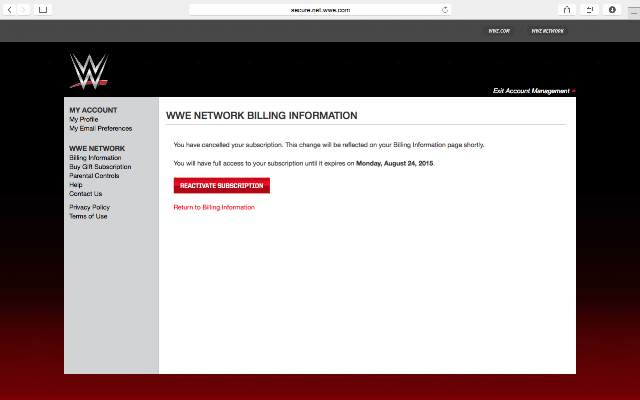Click the expiry date Monday, August 24, 2015
Image resolution: width=640 pixels, height=400 pixels.
click(x=395, y=163)
